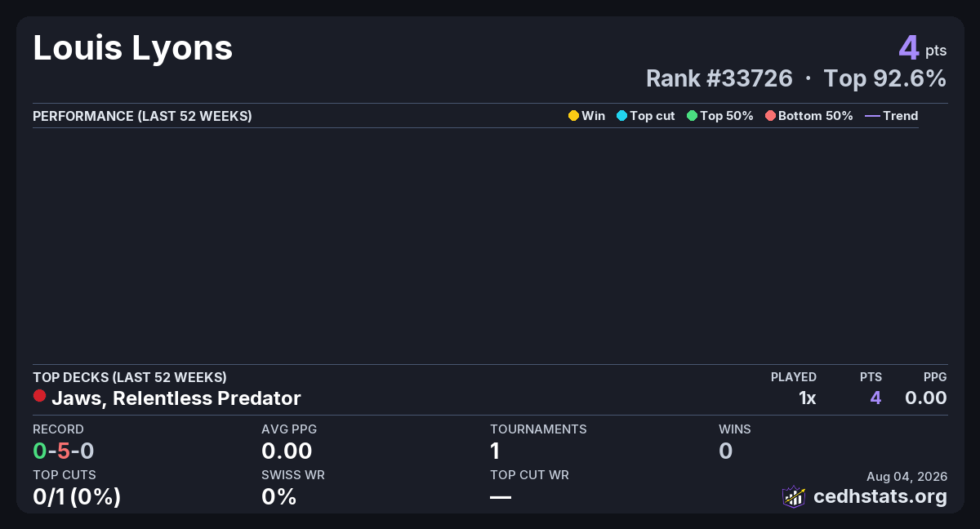Click the red color dot beside Jaws deck
This screenshot has width=980, height=529.
point(39,396)
